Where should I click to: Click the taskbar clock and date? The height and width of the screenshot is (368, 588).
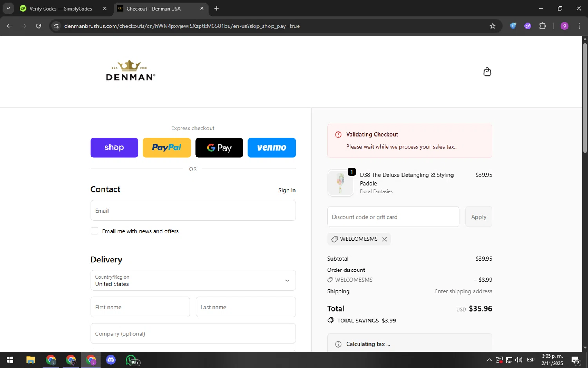coord(552,360)
